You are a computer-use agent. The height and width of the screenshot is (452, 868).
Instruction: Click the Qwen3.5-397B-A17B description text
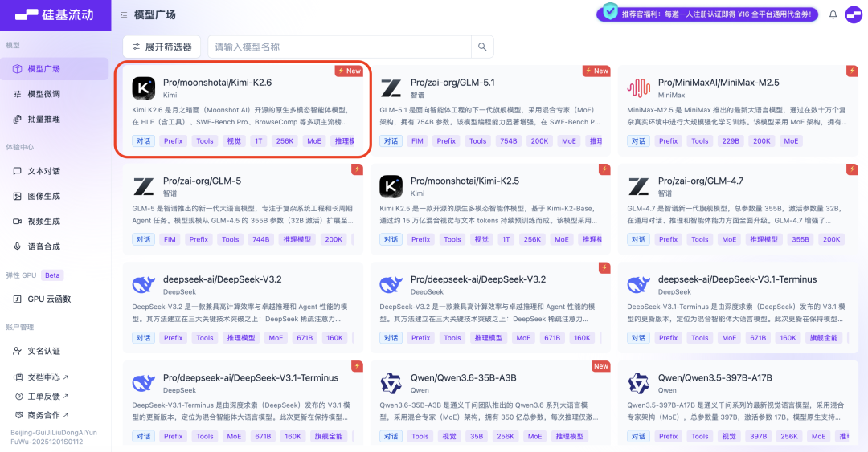click(x=737, y=411)
